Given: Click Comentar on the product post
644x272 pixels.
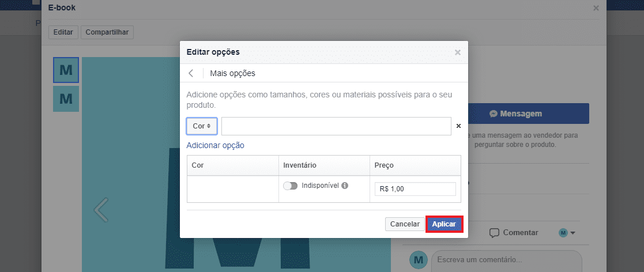Looking at the screenshot, I should tap(514, 233).
